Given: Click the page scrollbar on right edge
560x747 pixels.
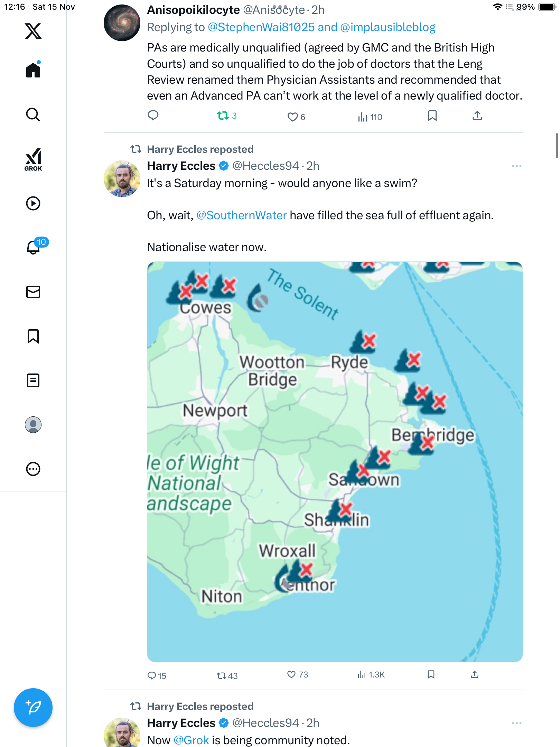Looking at the screenshot, I should click(x=556, y=145).
